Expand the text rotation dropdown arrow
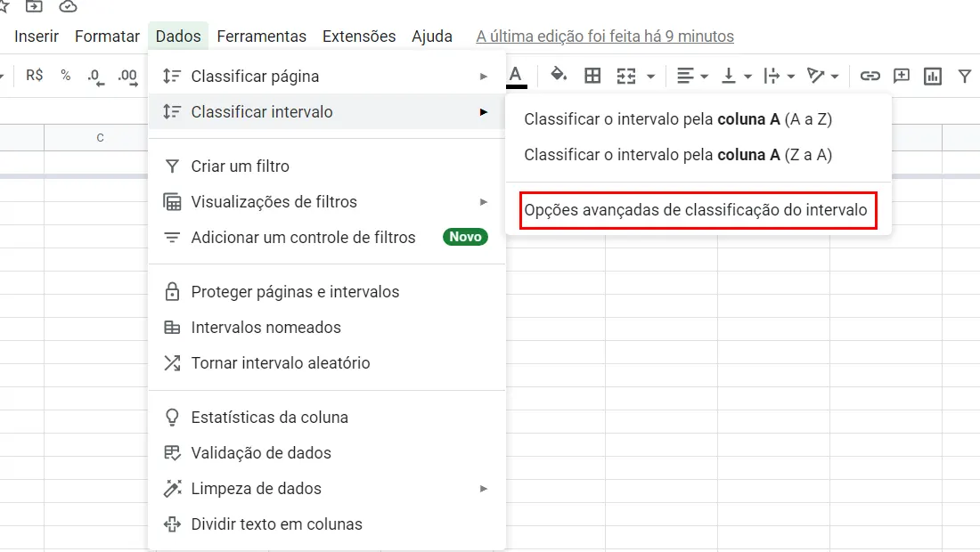The width and height of the screenshot is (980, 552). [x=835, y=77]
